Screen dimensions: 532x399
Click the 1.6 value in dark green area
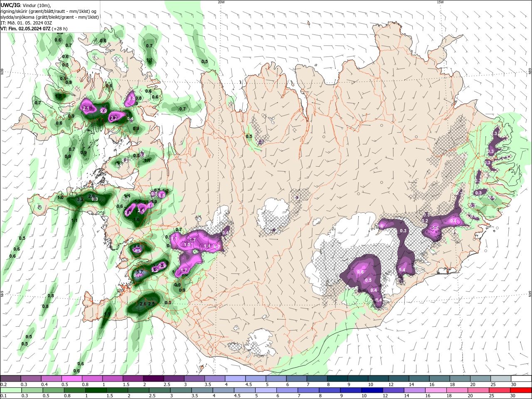pos(137,220)
